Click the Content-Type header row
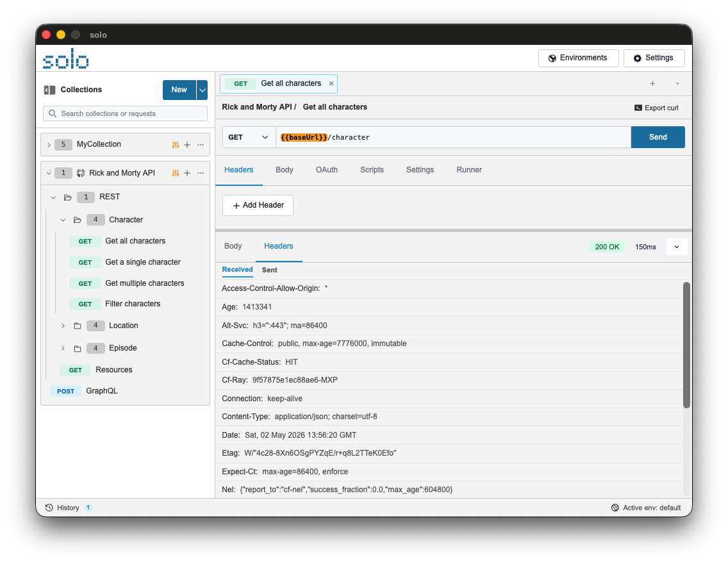Screen dimensions: 728x564 [x=449, y=417]
